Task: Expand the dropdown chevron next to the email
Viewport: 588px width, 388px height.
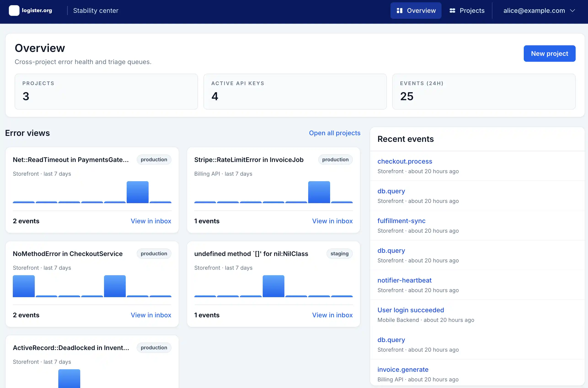Action: point(572,10)
